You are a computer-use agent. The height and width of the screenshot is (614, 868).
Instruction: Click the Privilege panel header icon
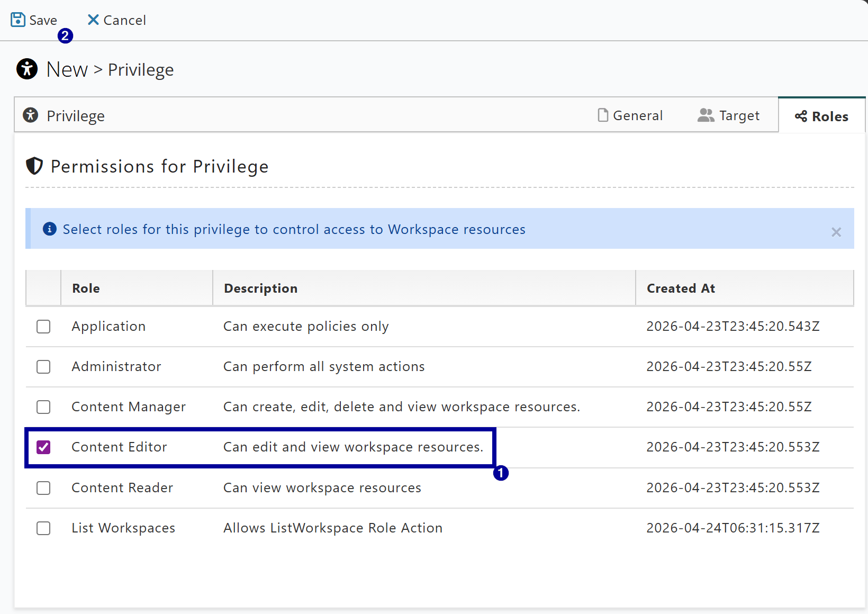(x=31, y=115)
